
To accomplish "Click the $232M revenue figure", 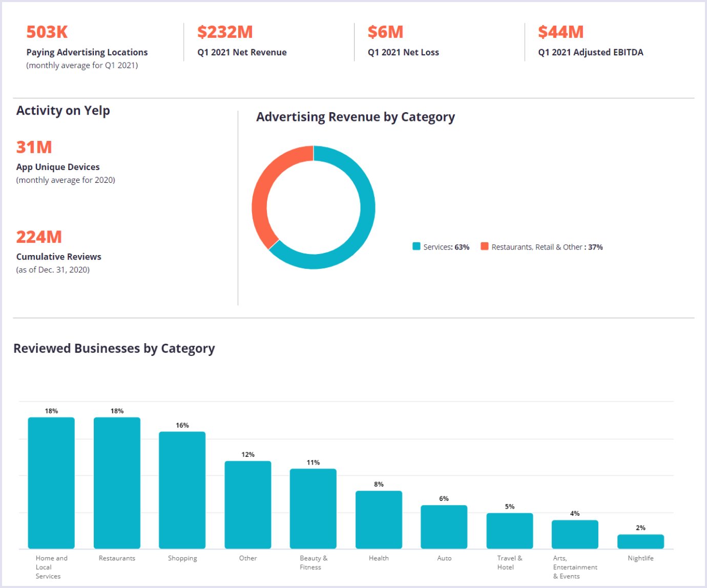I will [225, 32].
